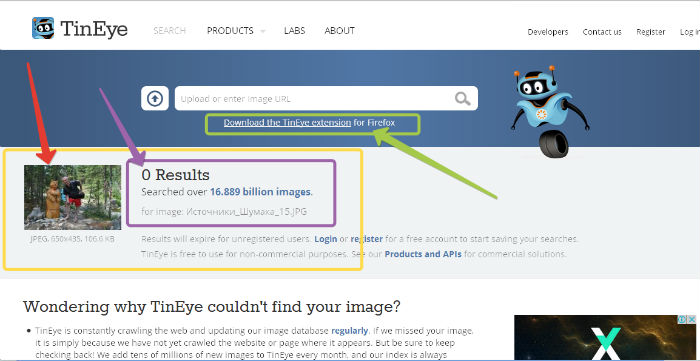This screenshot has height=361, width=700.
Task: Expand the PRODUCTS dropdown arrow
Action: pos(262,32)
